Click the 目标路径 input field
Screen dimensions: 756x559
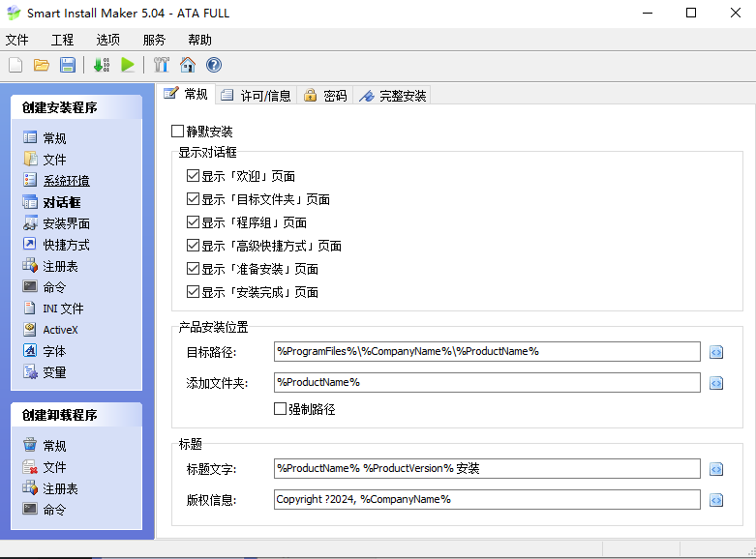[x=487, y=351]
